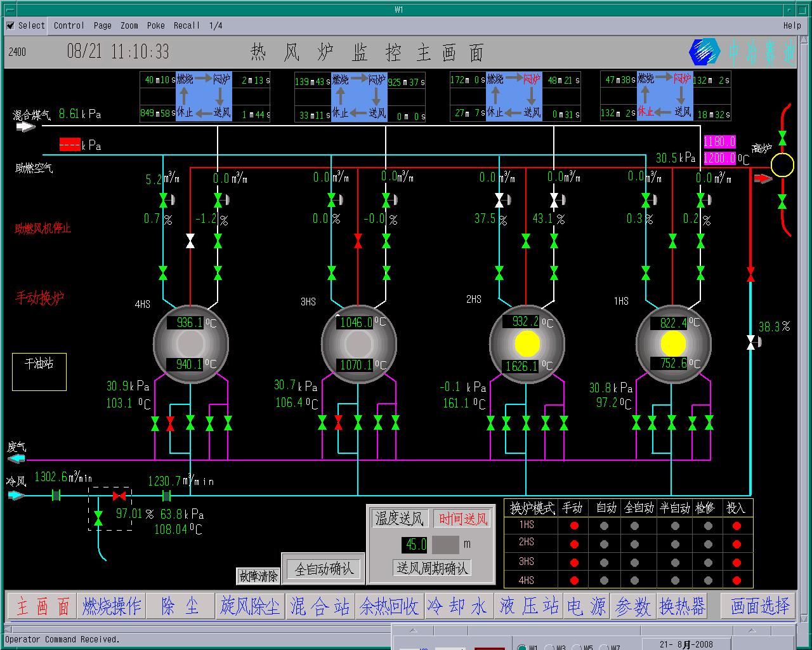Click red valve inside cold blast dashed box

coord(119,496)
